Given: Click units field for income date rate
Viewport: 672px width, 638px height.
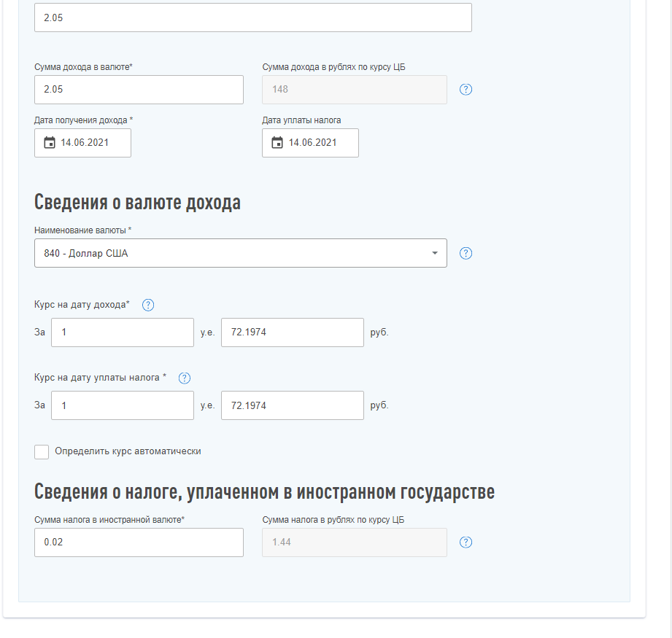Looking at the screenshot, I should [122, 332].
